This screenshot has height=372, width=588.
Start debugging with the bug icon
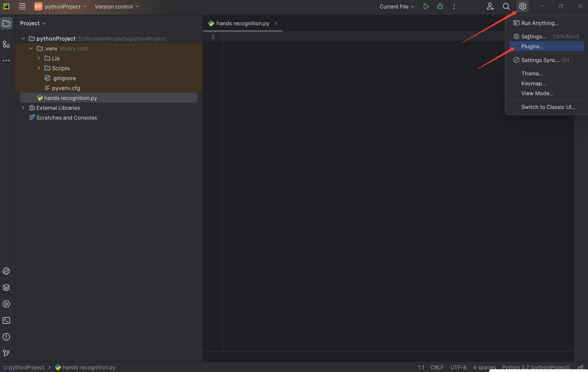[x=440, y=6]
